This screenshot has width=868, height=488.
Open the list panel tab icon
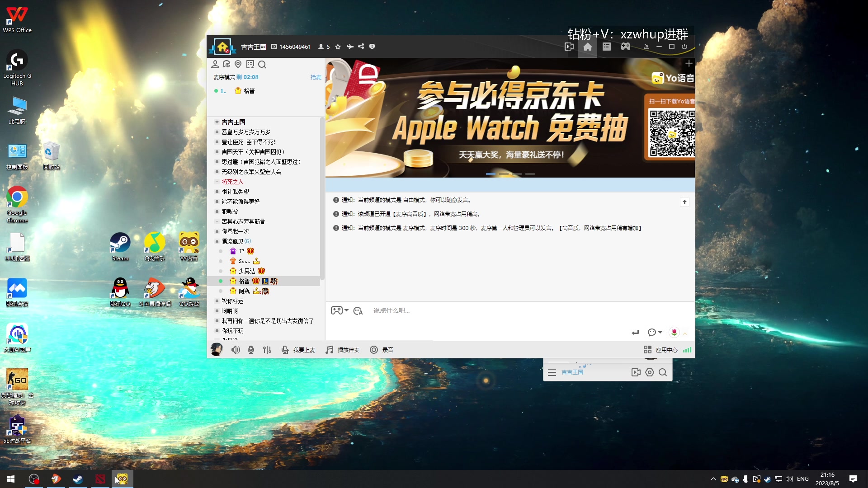(x=607, y=47)
